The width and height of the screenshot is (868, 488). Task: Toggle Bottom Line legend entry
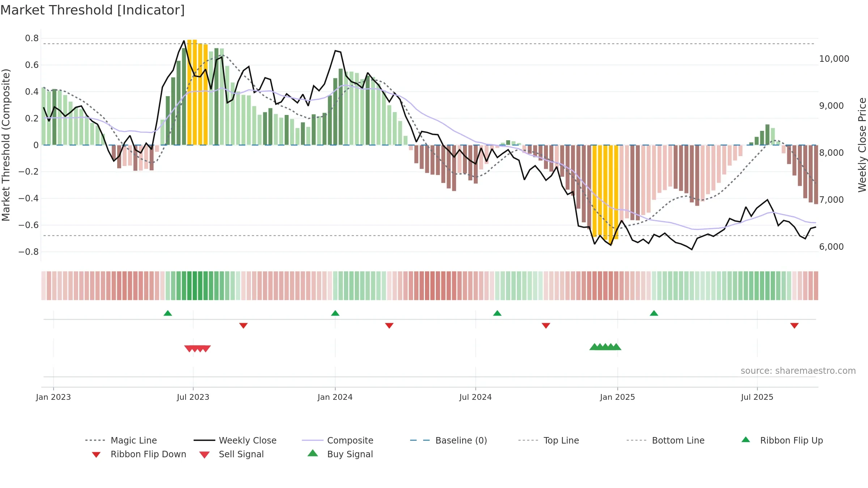coord(666,440)
